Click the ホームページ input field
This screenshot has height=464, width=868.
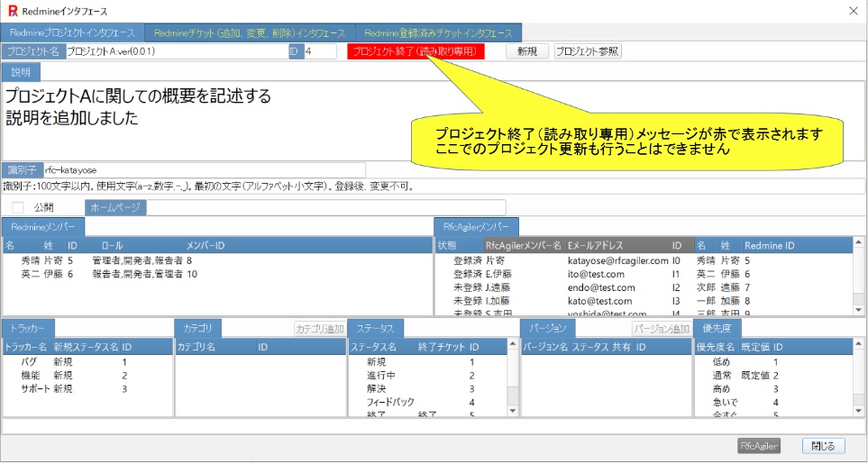pos(326,207)
